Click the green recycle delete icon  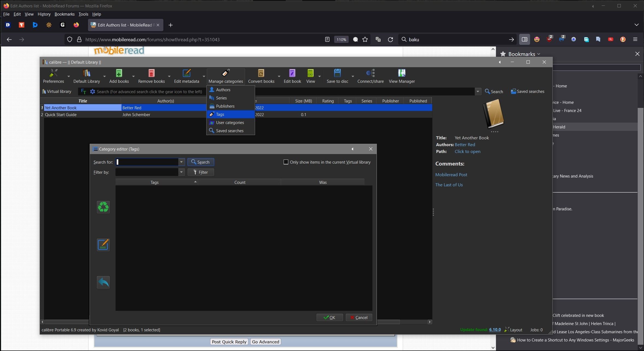pyautogui.click(x=103, y=207)
